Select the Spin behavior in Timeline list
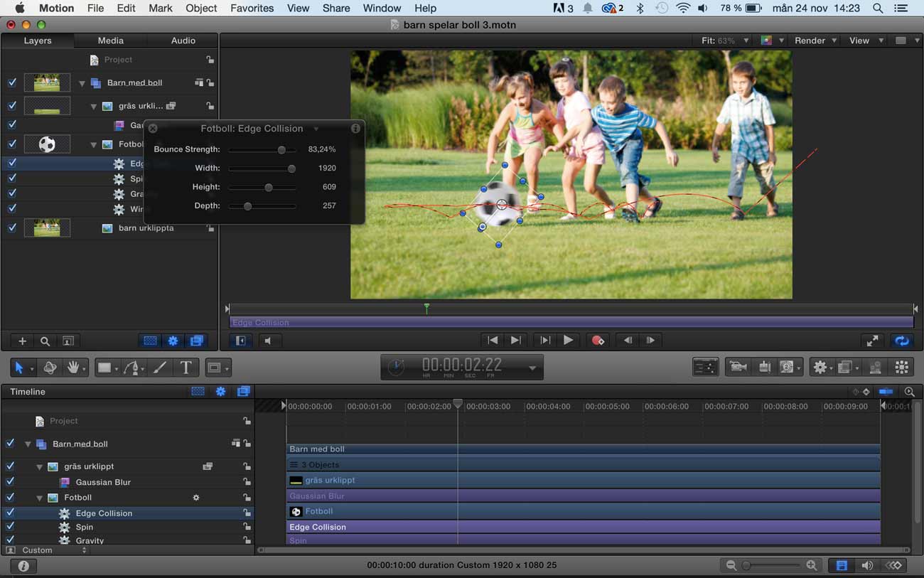924x578 pixels. pos(85,528)
